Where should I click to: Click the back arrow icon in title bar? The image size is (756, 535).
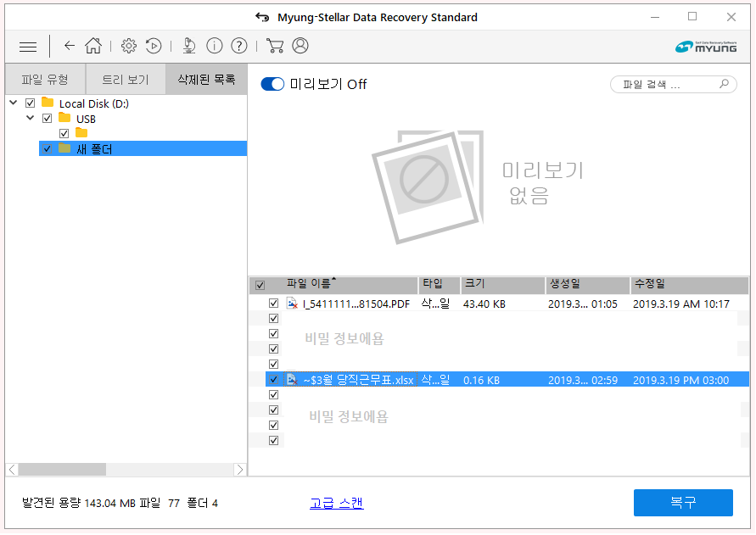[x=262, y=17]
